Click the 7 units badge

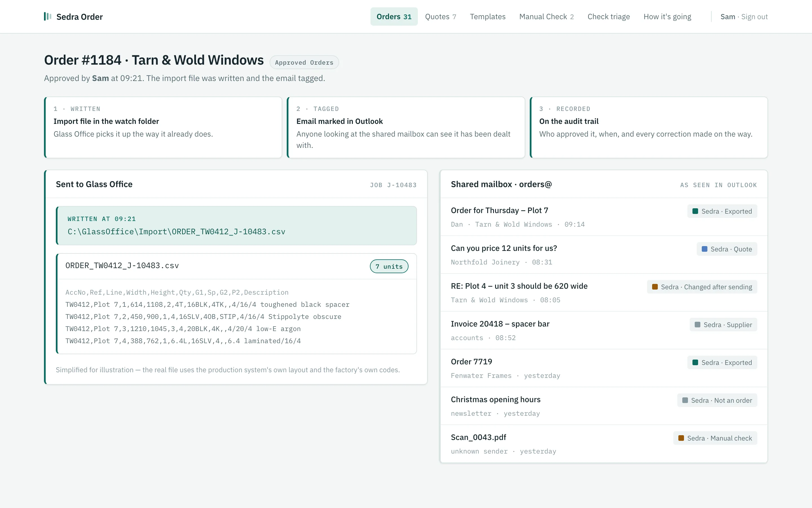(x=389, y=266)
